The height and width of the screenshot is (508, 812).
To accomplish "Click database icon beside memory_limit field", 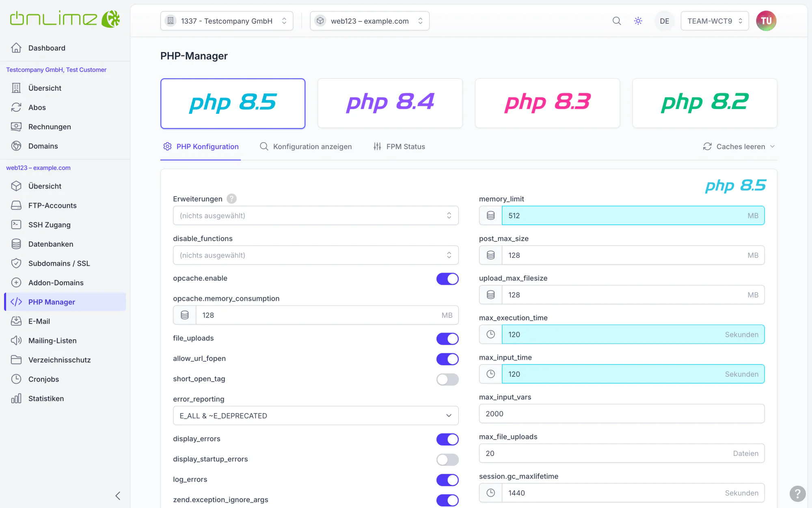I will (490, 216).
